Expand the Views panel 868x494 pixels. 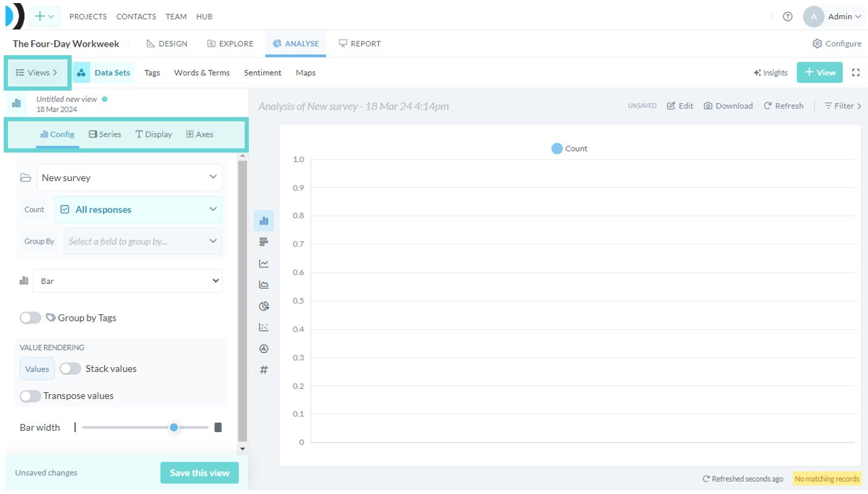[x=37, y=72]
